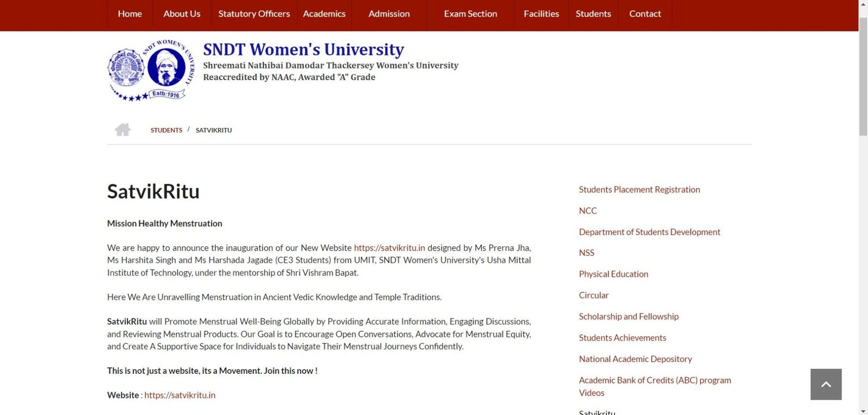Expand the Exam Section menu

pos(470,14)
